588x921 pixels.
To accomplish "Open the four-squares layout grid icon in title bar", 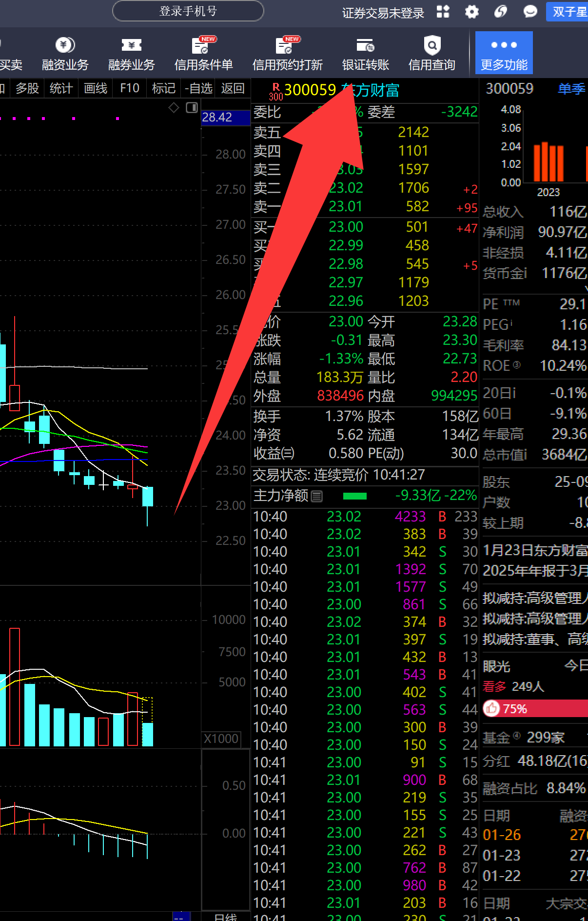I will [x=443, y=11].
